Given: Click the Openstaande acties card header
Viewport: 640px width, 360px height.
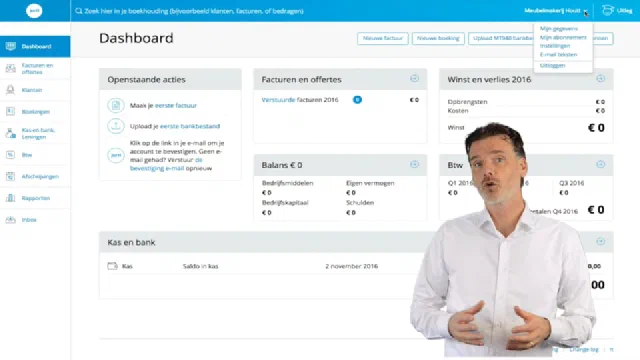Looking at the screenshot, I should (x=170, y=79).
